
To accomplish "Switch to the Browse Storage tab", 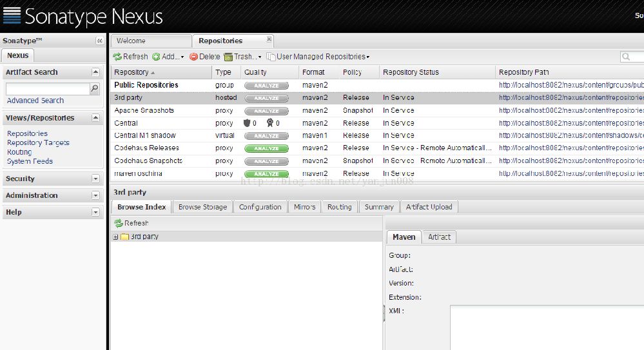I will click(203, 207).
